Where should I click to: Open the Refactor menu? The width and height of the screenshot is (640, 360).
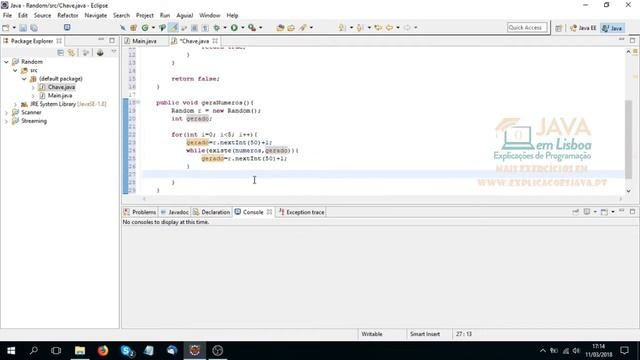[x=67, y=16]
